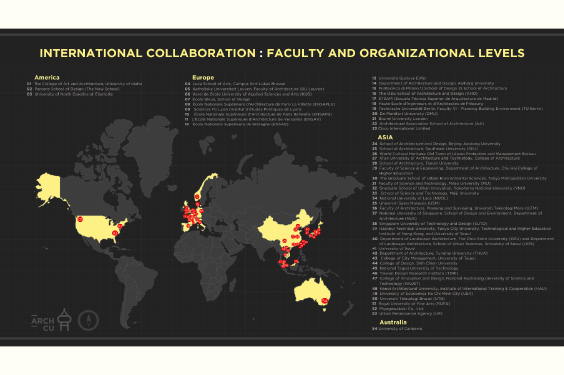
Task: Click the International Collaboration title
Action: point(282,53)
